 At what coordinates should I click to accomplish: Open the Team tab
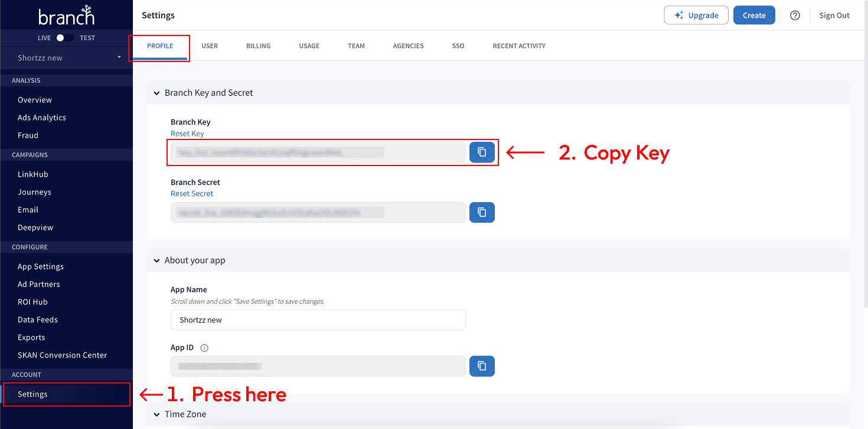[356, 46]
